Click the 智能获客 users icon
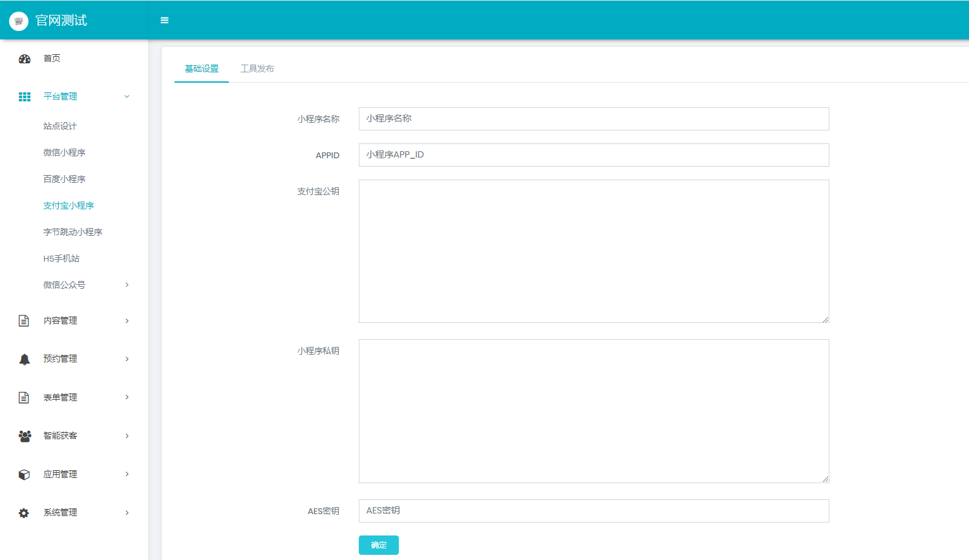Viewport: 969px width, 560px height. (25, 436)
